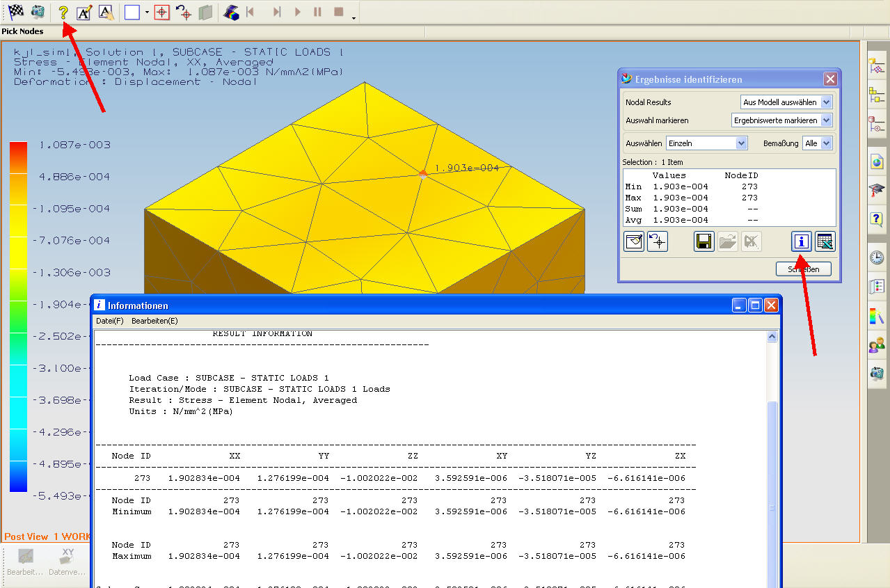This screenshot has height=588, width=890.
Task: Open 'Aus Modell auswählen' dropdown
Action: 826,102
